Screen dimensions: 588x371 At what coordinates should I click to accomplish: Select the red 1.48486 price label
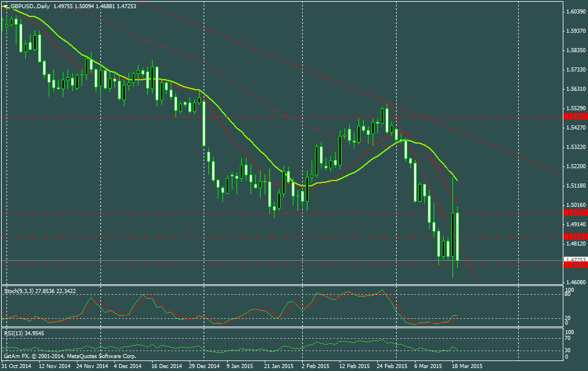[575, 236]
